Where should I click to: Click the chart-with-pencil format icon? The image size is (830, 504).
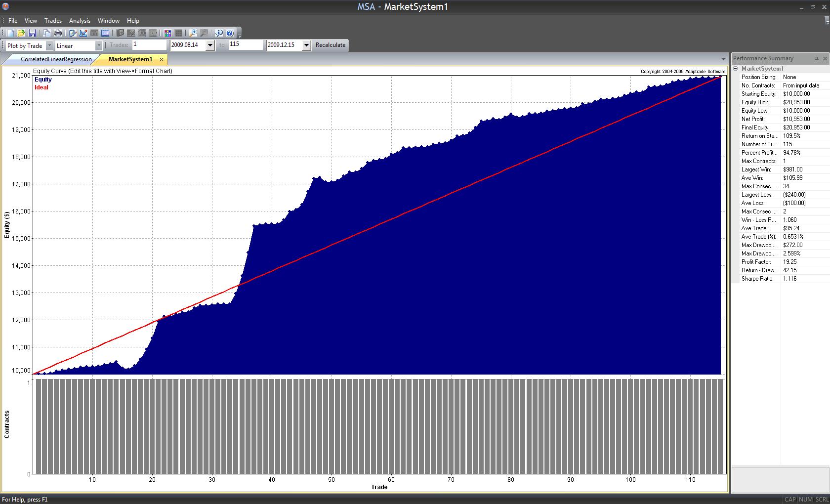[x=83, y=33]
